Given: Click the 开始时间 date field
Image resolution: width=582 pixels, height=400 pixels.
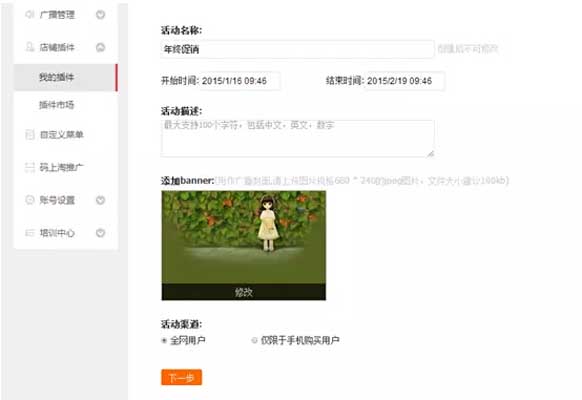Looking at the screenshot, I should click(x=240, y=81).
